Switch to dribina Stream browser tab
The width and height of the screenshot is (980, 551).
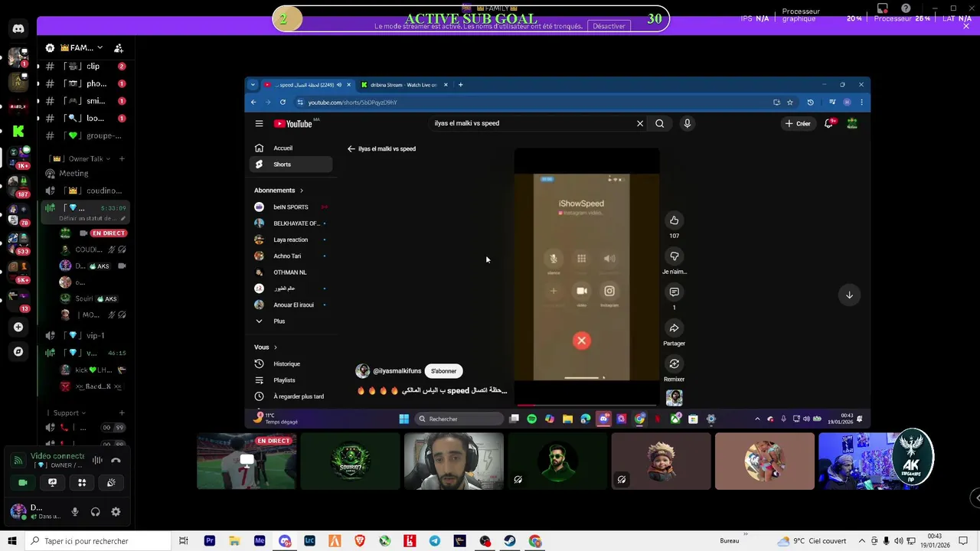[x=404, y=85]
